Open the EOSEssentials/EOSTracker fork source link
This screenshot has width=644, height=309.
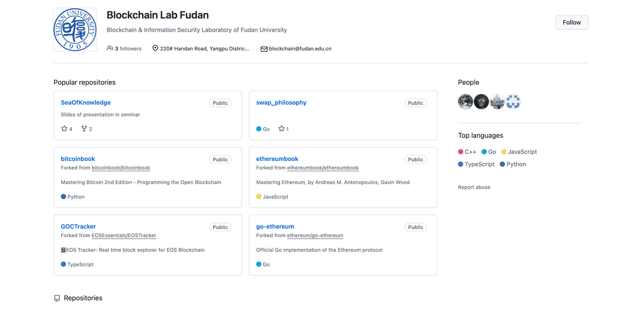(124, 236)
